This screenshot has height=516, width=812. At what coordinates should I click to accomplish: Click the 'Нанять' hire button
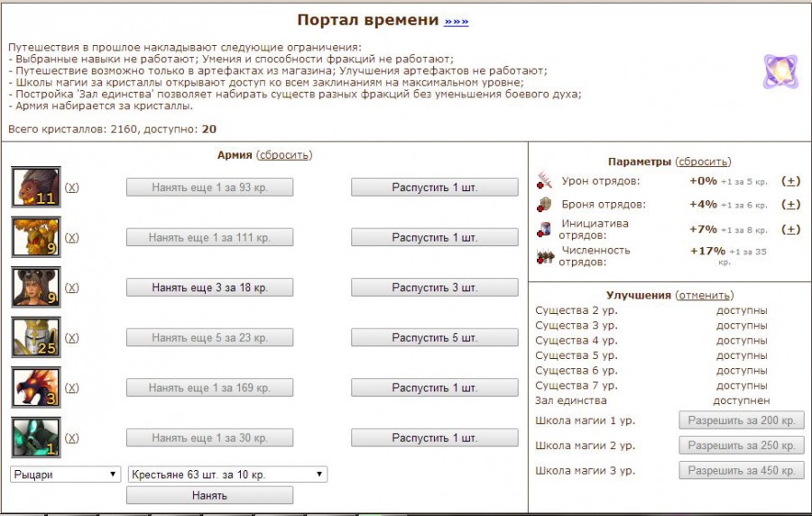209,495
